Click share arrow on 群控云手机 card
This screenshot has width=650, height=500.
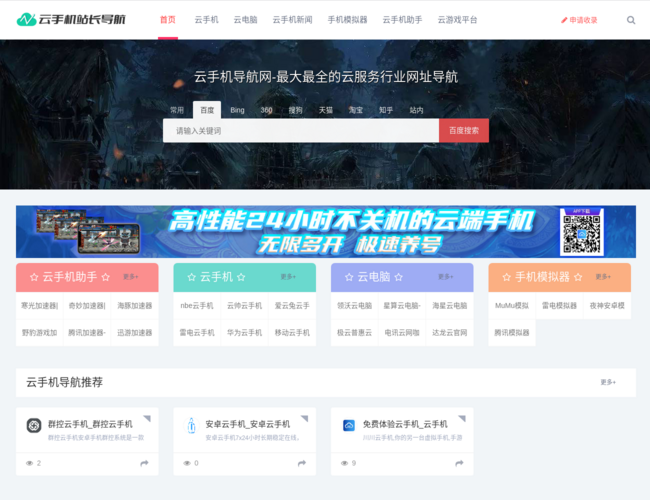click(144, 463)
